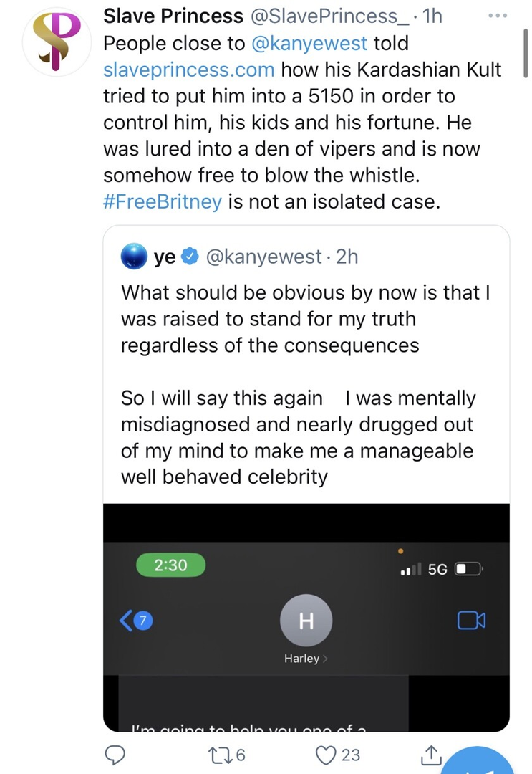The width and height of the screenshot is (532, 774).
Task: Expand the Harley contact details chevron
Action: [x=326, y=659]
